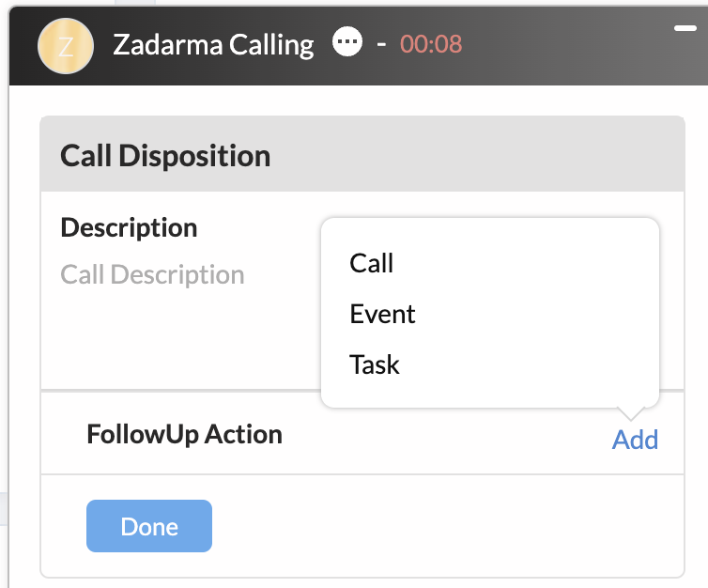The image size is (708, 588).
Task: Click the red call timer 00:08
Action: [x=431, y=44]
